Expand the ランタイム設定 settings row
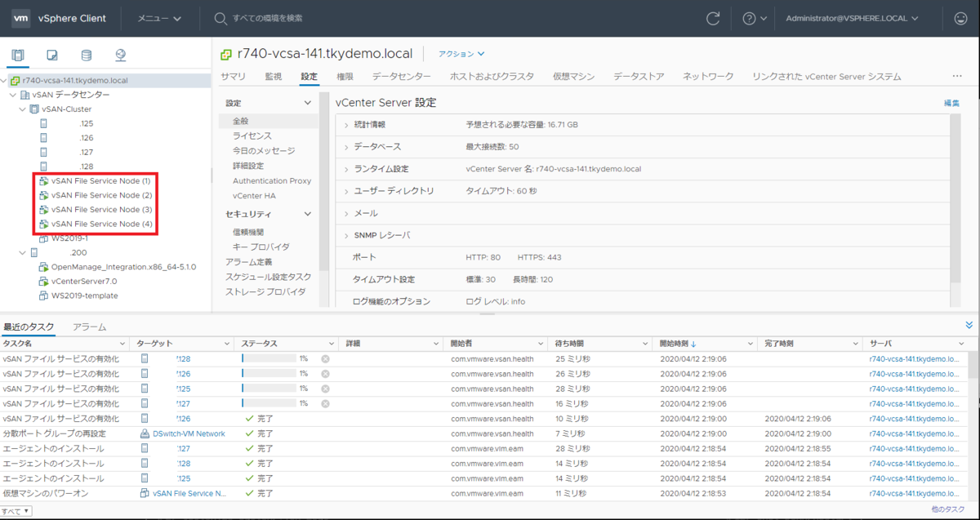 (346, 169)
